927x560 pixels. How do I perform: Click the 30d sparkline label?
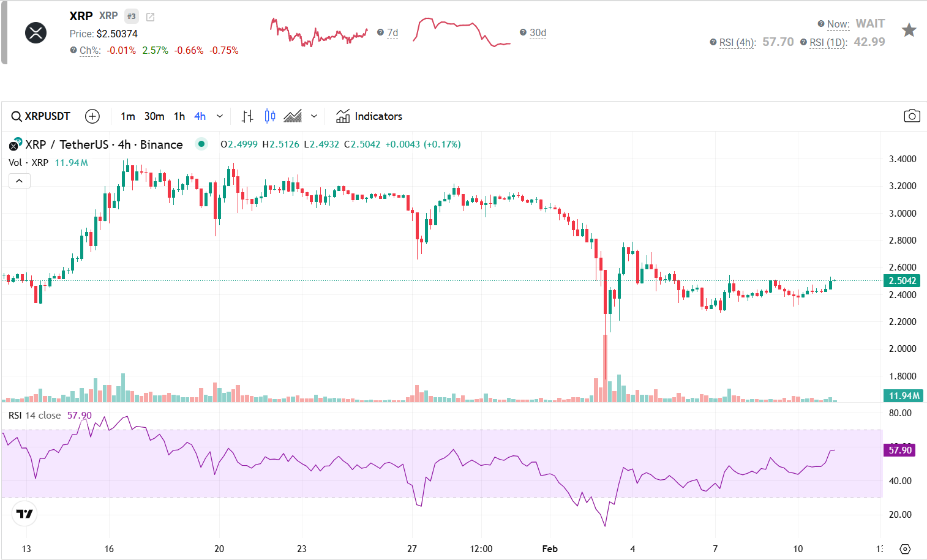click(x=538, y=33)
